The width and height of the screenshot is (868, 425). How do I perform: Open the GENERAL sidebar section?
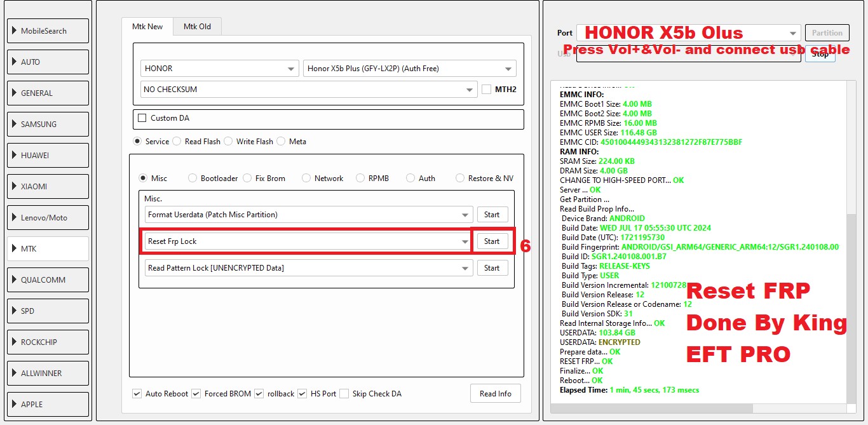click(x=48, y=93)
